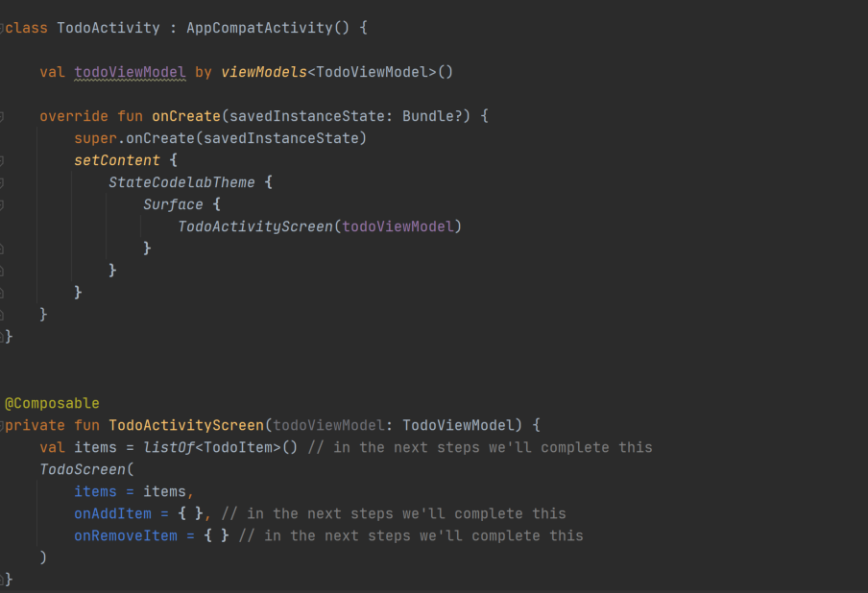
Task: Select the items variable in the val declaration
Action: click(96, 447)
